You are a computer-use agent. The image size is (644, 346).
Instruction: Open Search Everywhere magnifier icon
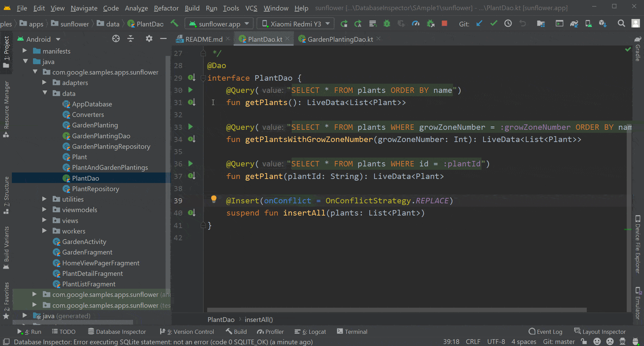[621, 24]
